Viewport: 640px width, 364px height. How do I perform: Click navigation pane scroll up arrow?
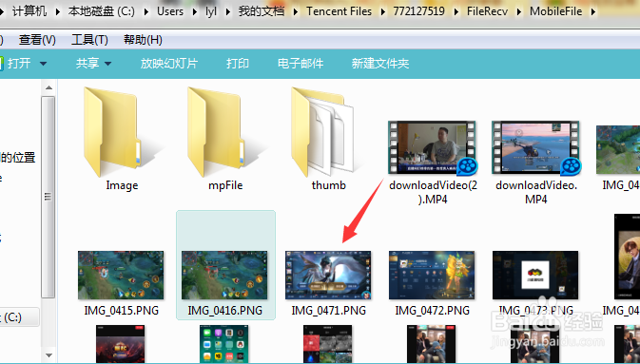49,87
